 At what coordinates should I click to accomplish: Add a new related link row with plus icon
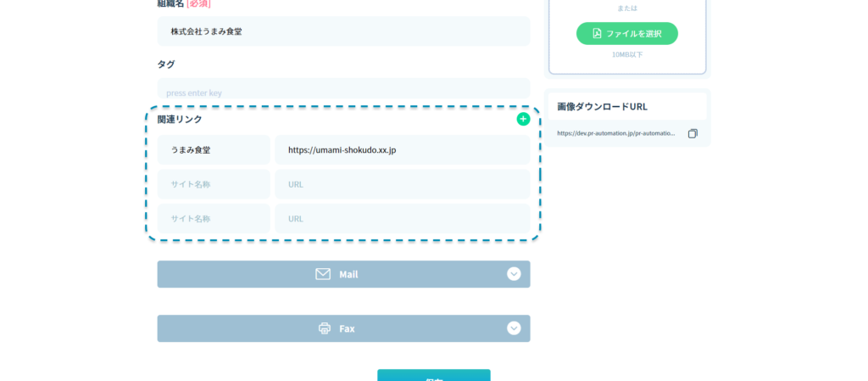[523, 119]
